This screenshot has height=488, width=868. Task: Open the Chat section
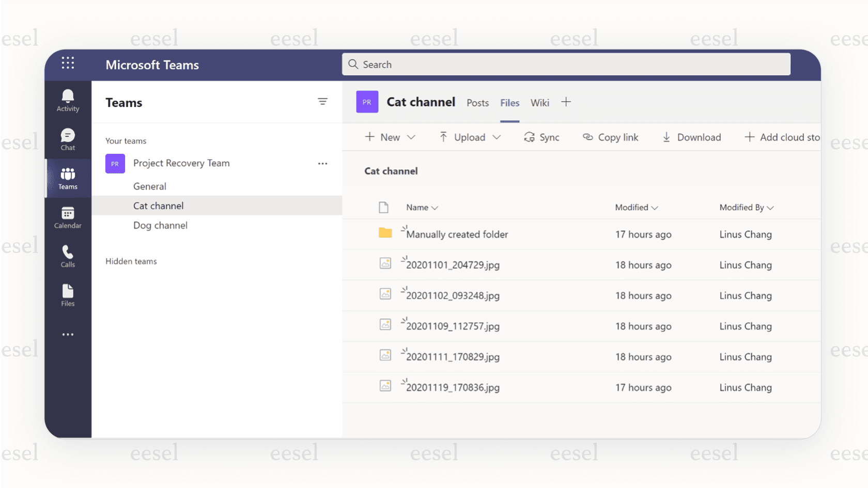pos(68,139)
